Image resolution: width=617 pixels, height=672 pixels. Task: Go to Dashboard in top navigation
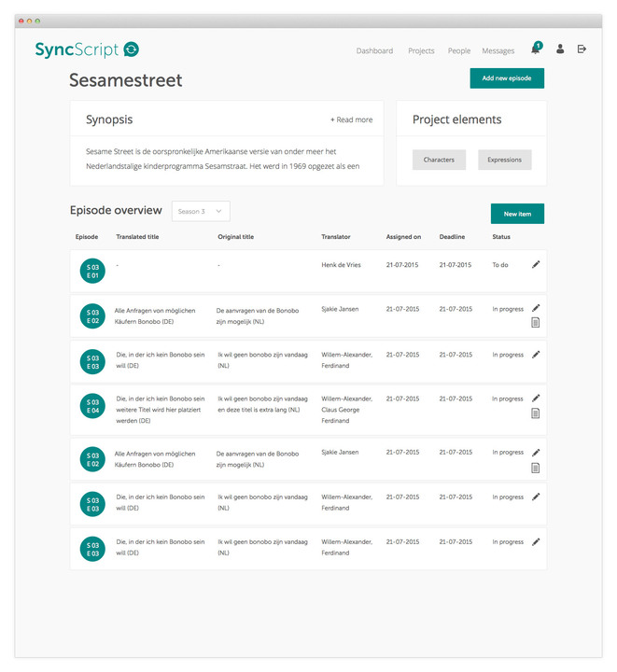(x=374, y=50)
